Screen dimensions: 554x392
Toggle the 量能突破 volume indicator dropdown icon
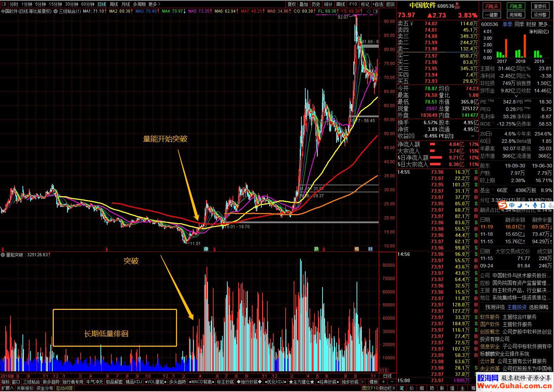(x=3, y=254)
